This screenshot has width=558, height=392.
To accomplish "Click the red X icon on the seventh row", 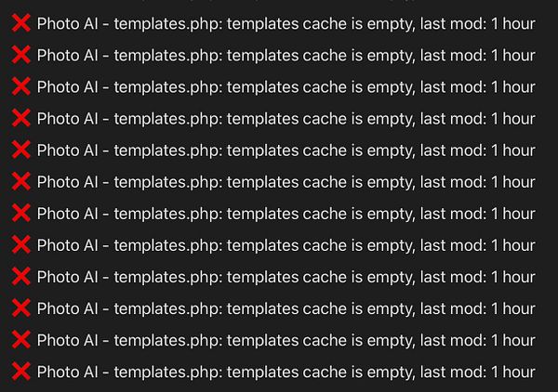I will [21, 214].
